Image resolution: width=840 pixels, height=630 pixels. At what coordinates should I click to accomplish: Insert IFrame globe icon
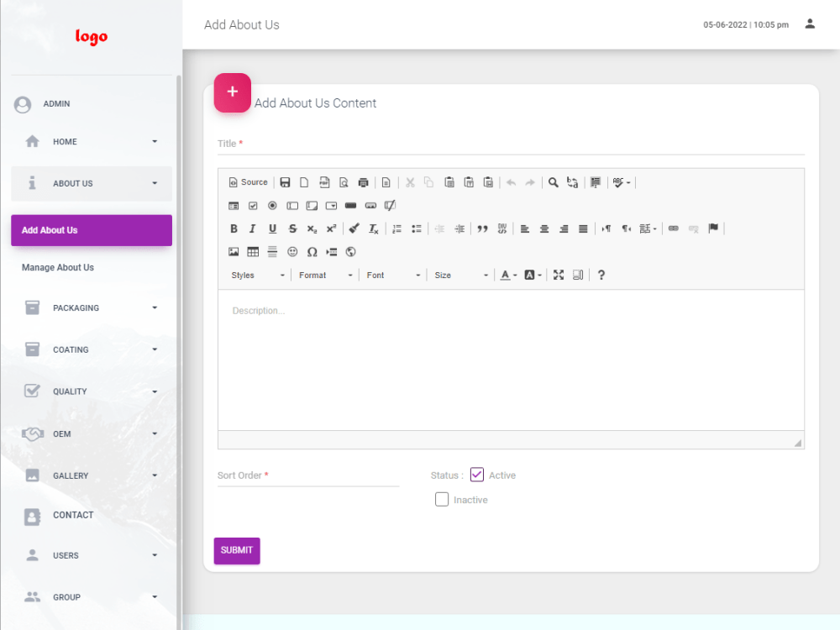click(x=351, y=252)
